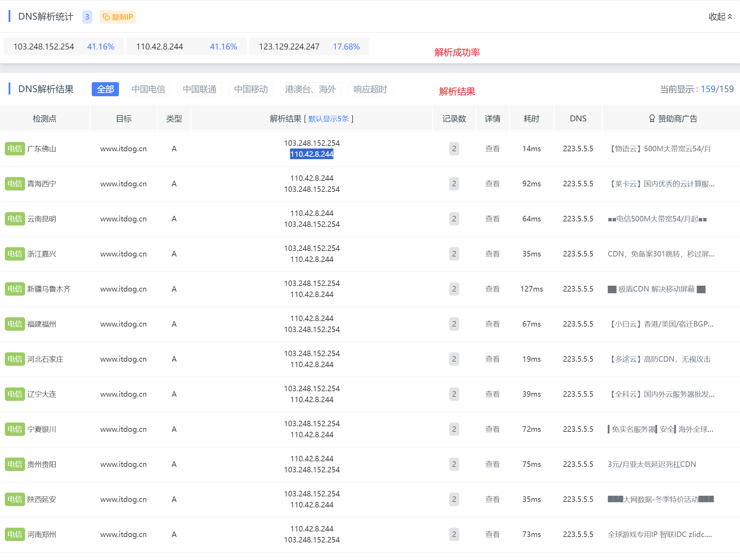Show 港澳台、海外 results tab
The width and height of the screenshot is (740, 560).
310,89
